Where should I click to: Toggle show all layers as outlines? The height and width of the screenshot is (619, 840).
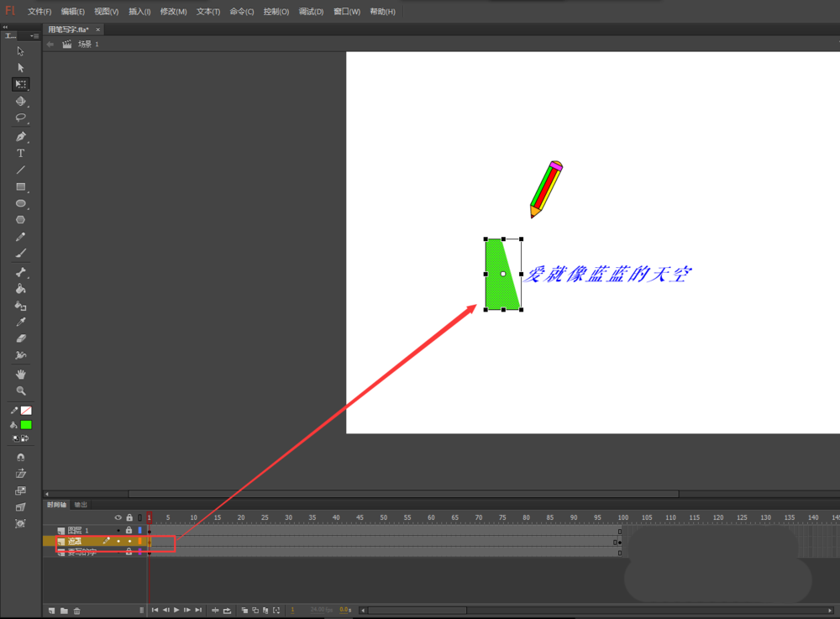coord(139,518)
